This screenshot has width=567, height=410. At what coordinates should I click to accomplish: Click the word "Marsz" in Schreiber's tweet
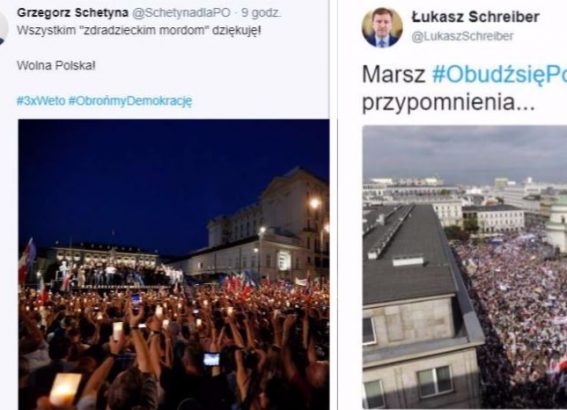(x=394, y=74)
